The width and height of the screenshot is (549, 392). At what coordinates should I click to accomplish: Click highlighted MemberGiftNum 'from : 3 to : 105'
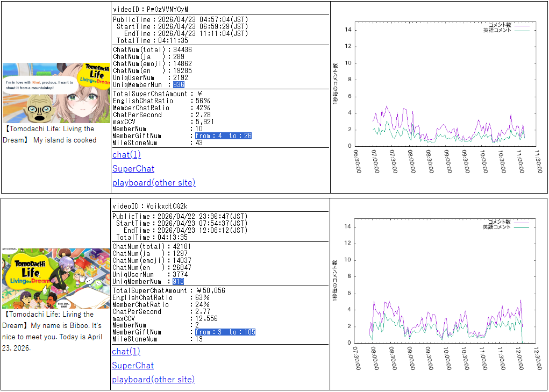[225, 332]
